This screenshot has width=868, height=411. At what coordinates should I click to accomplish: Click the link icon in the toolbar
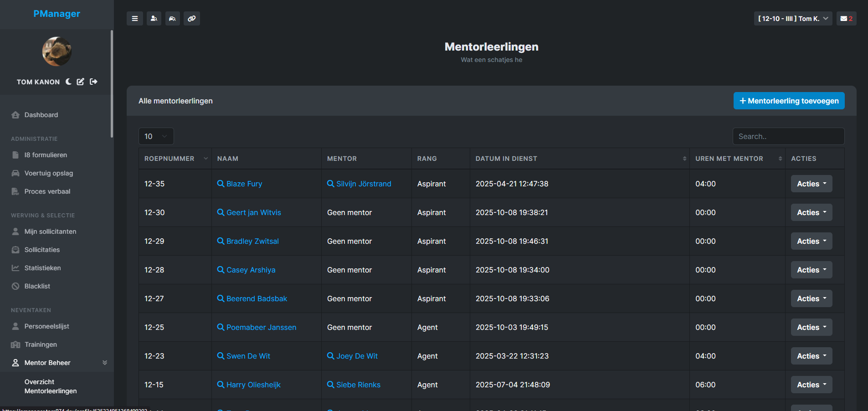coord(191,18)
